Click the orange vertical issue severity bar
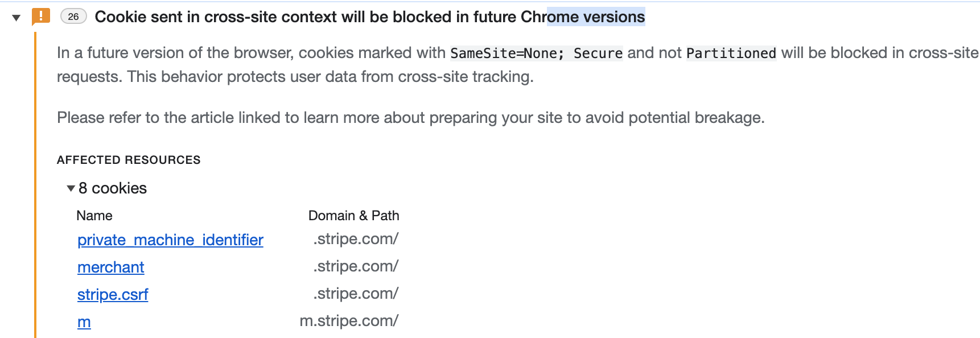This screenshot has width=980, height=338. [35, 185]
